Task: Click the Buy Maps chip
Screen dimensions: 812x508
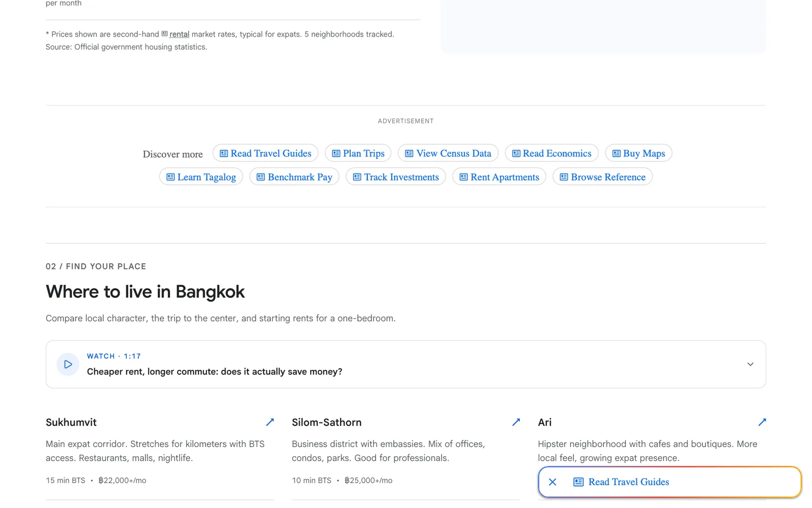Action: pos(638,153)
